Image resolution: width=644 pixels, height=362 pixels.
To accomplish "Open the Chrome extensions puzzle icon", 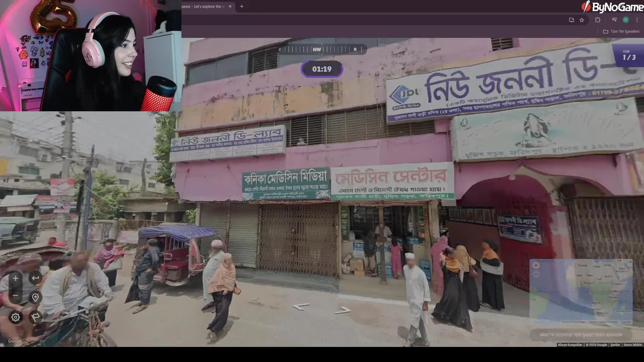I will (598, 20).
